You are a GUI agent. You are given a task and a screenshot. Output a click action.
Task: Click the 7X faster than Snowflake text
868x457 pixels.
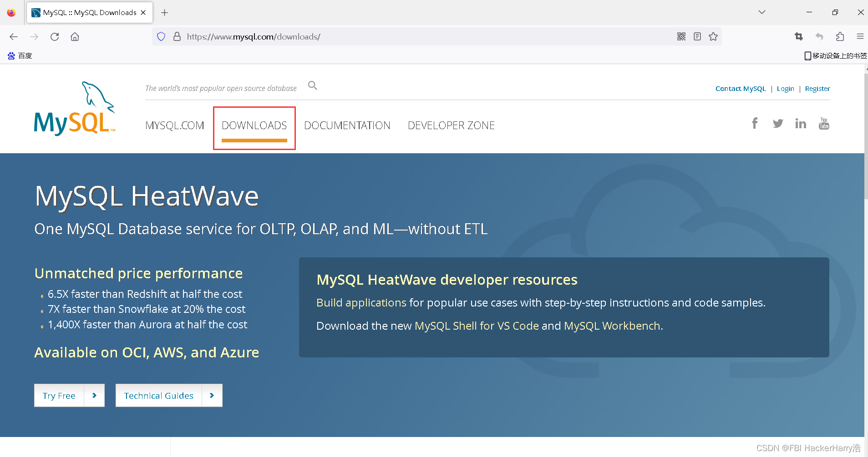(x=147, y=309)
